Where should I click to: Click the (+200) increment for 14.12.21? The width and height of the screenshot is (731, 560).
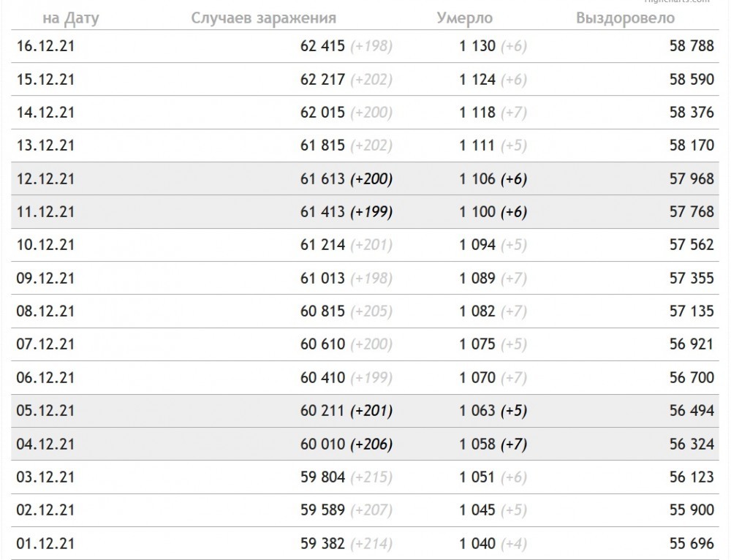(371, 113)
